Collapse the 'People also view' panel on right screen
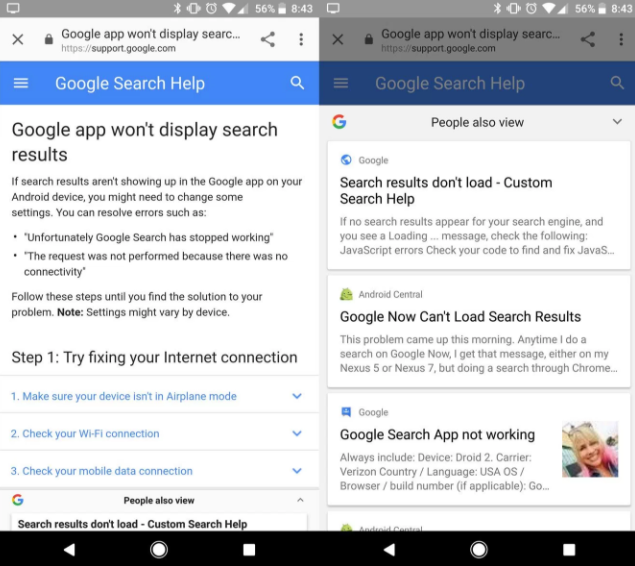Viewport: 635px width, 566px height. point(617,121)
